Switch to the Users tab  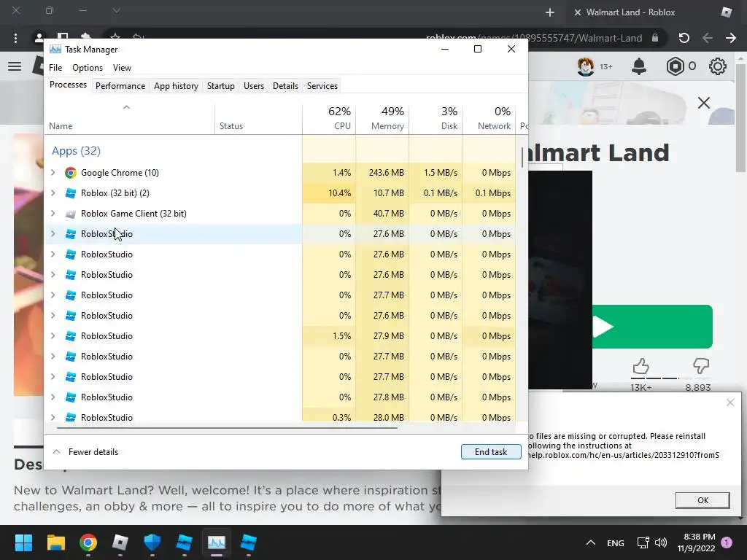click(253, 86)
